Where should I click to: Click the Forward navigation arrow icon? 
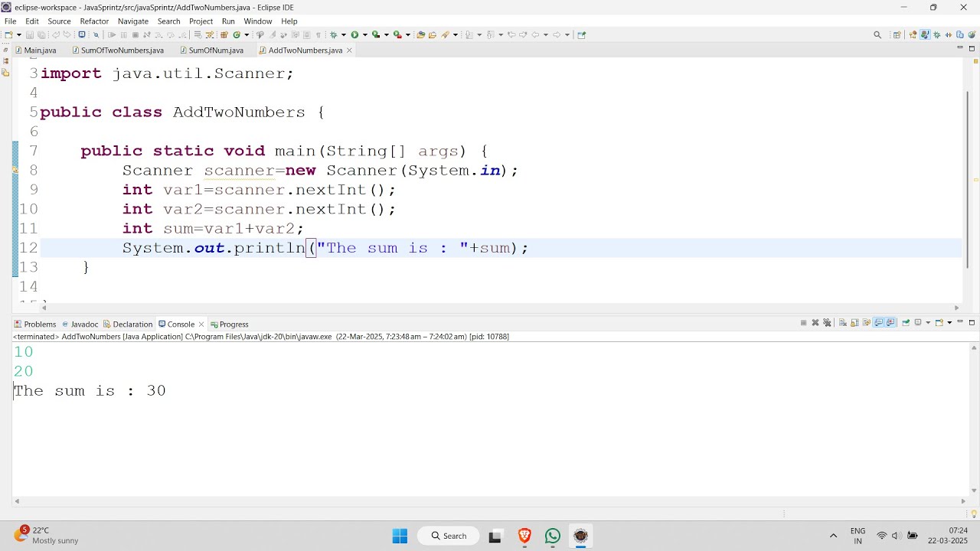click(557, 34)
